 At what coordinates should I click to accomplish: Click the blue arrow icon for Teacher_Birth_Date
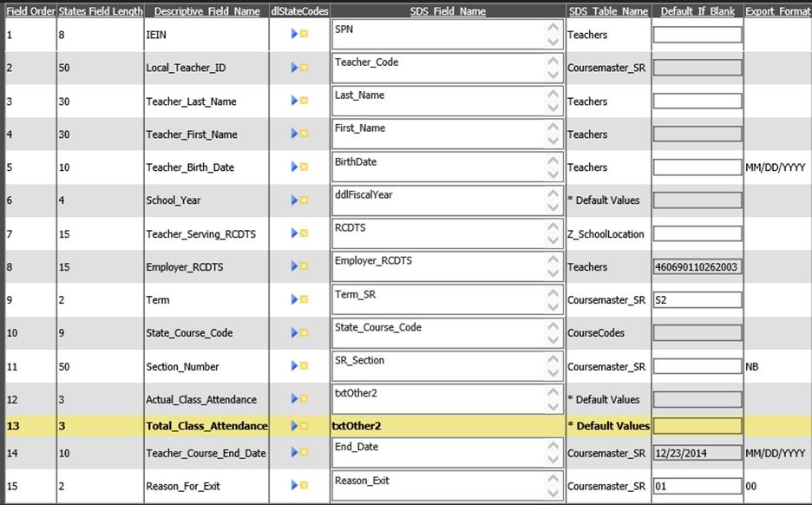[x=295, y=167]
